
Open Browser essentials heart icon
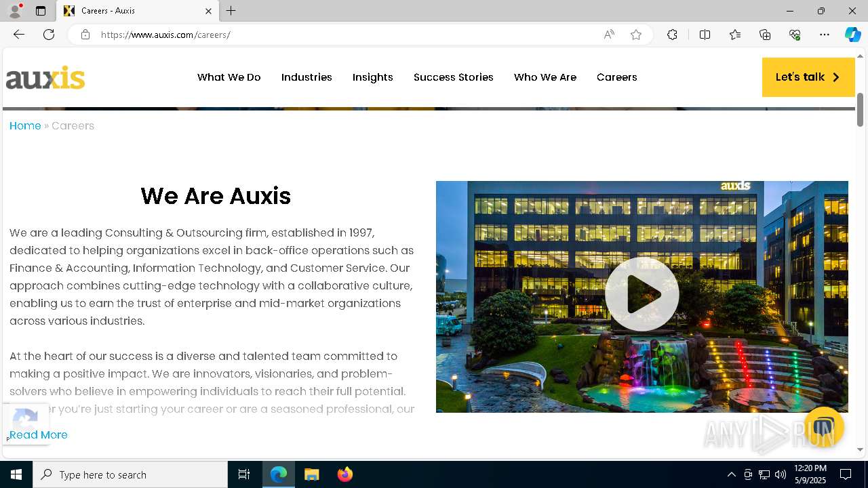(x=795, y=35)
